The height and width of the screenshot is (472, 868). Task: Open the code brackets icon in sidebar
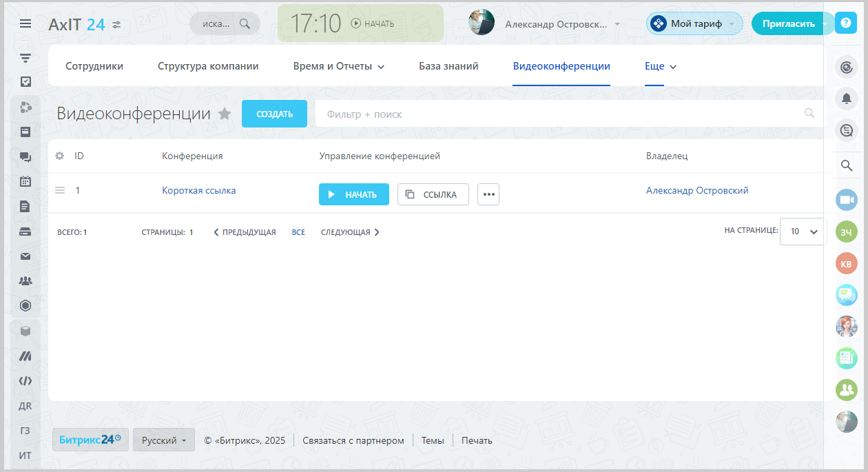(x=25, y=380)
